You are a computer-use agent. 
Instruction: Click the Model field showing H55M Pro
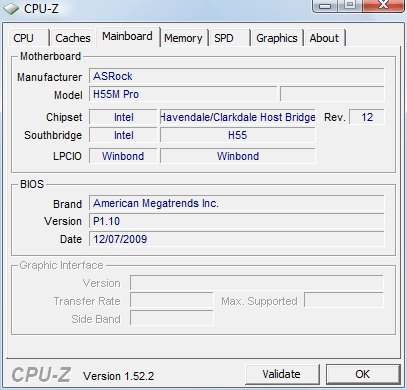(183, 94)
